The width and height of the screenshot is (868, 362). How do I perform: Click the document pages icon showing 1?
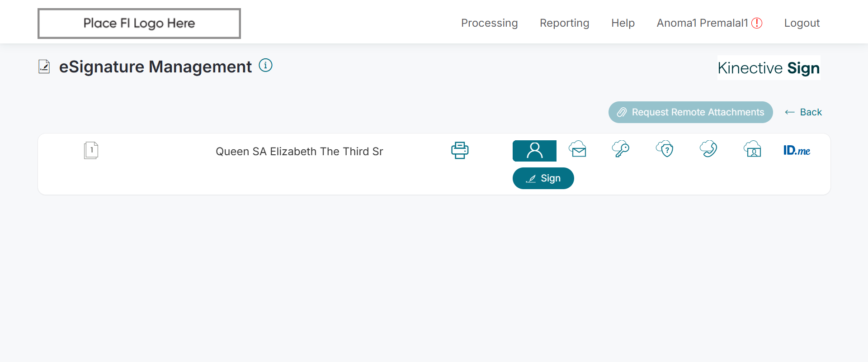tap(91, 150)
